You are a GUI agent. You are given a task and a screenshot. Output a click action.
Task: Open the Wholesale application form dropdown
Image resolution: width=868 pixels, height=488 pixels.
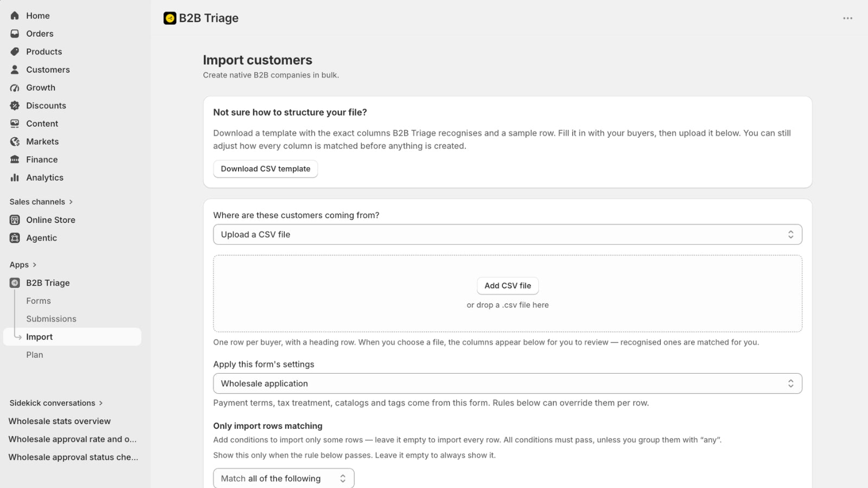[x=507, y=383]
